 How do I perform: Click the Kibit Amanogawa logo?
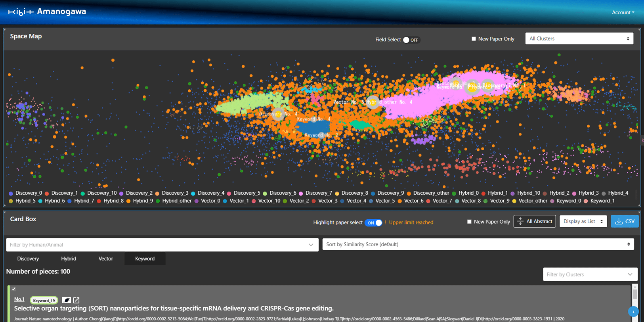coord(47,12)
